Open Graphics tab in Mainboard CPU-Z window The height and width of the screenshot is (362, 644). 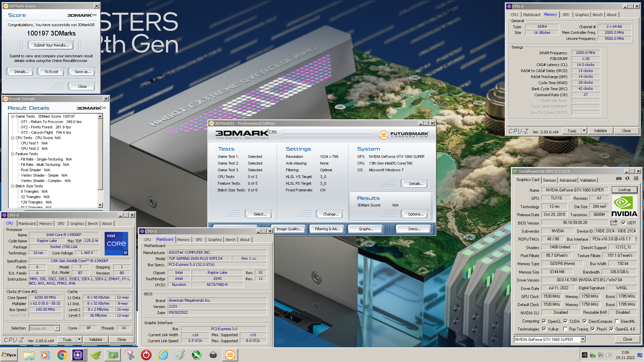coord(215,240)
